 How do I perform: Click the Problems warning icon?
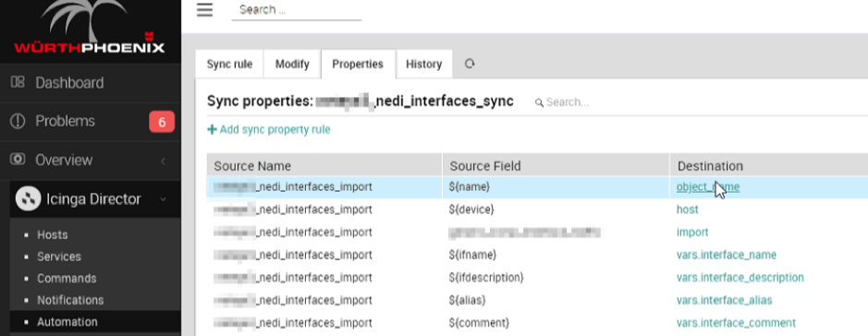pyautogui.click(x=18, y=121)
